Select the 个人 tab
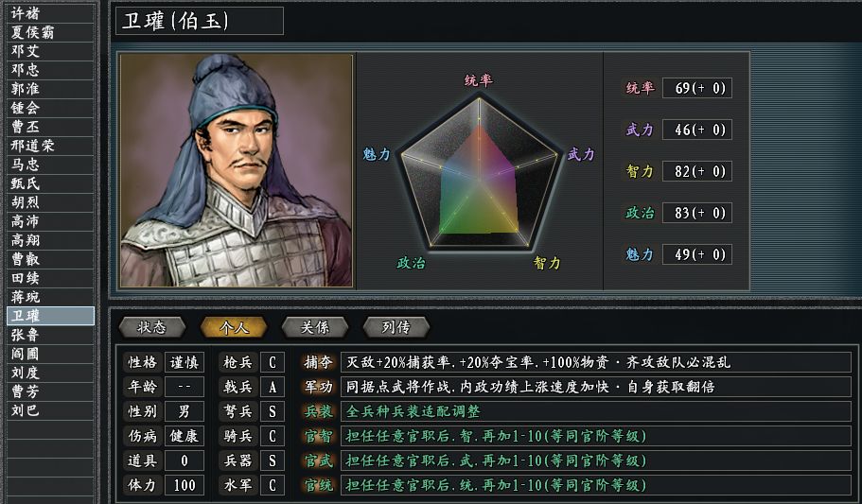This screenshot has width=862, height=504. tap(233, 327)
